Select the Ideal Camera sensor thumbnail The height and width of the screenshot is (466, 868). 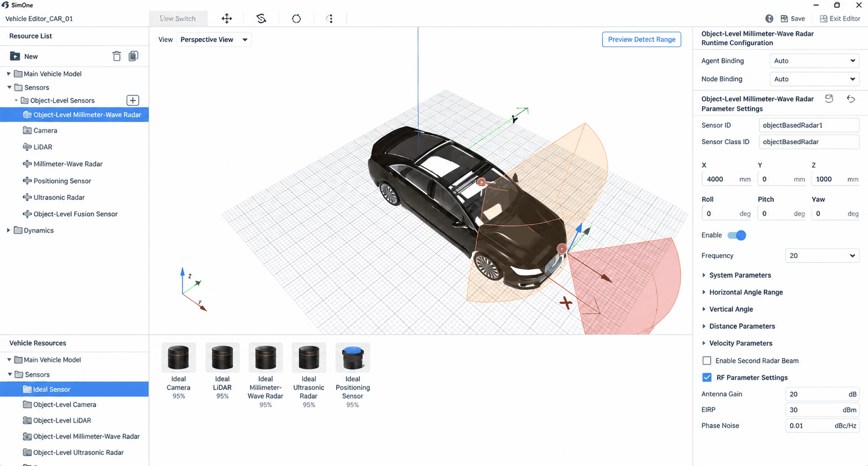coord(179,358)
